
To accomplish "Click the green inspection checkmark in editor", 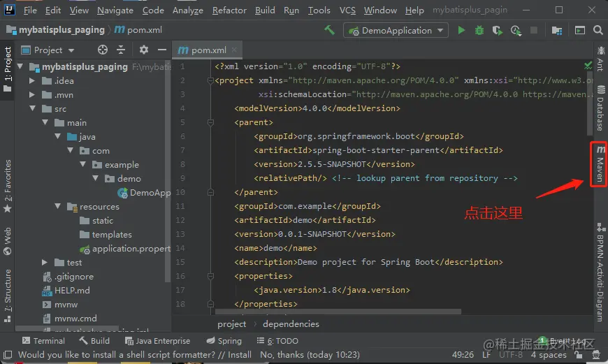I will (588, 66).
